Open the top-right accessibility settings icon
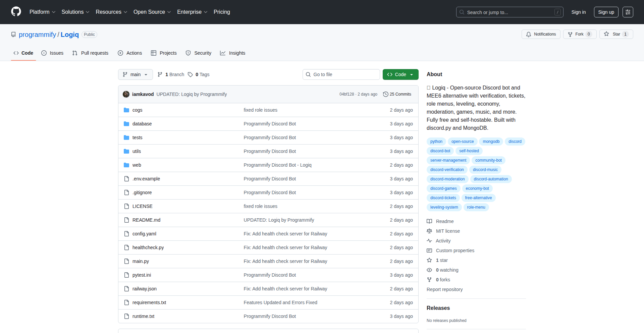 pyautogui.click(x=628, y=12)
